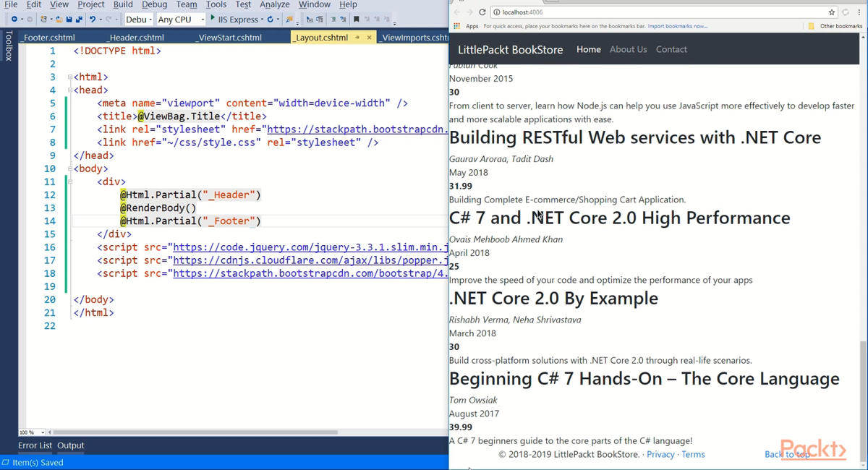This screenshot has width=868, height=470.
Task: Click the browser refresh icon beside IIS Express
Action: (271, 20)
